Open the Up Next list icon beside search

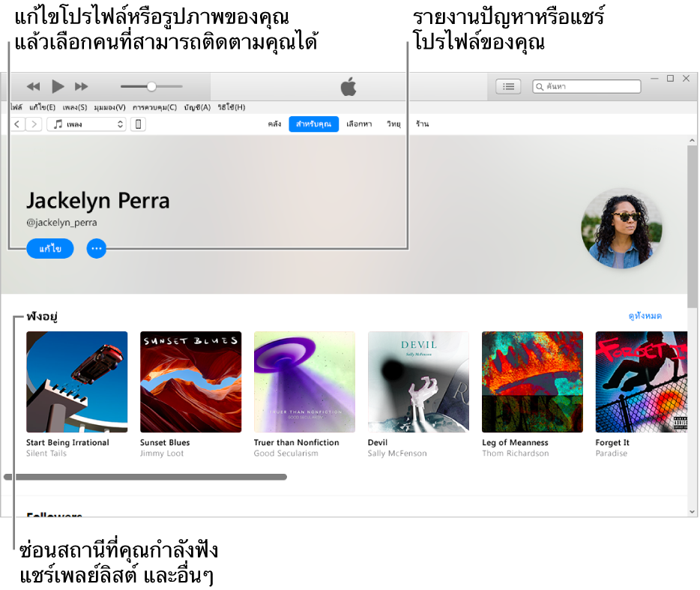(x=508, y=85)
